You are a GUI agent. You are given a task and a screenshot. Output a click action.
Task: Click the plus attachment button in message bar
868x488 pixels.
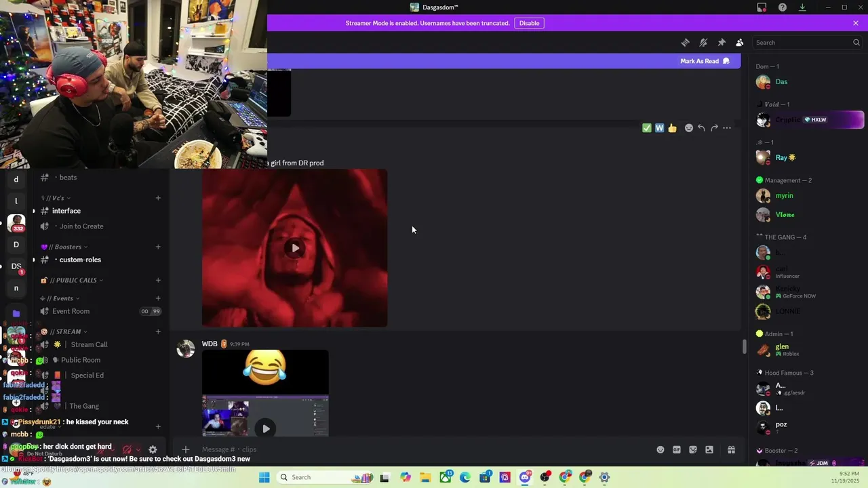(x=185, y=449)
